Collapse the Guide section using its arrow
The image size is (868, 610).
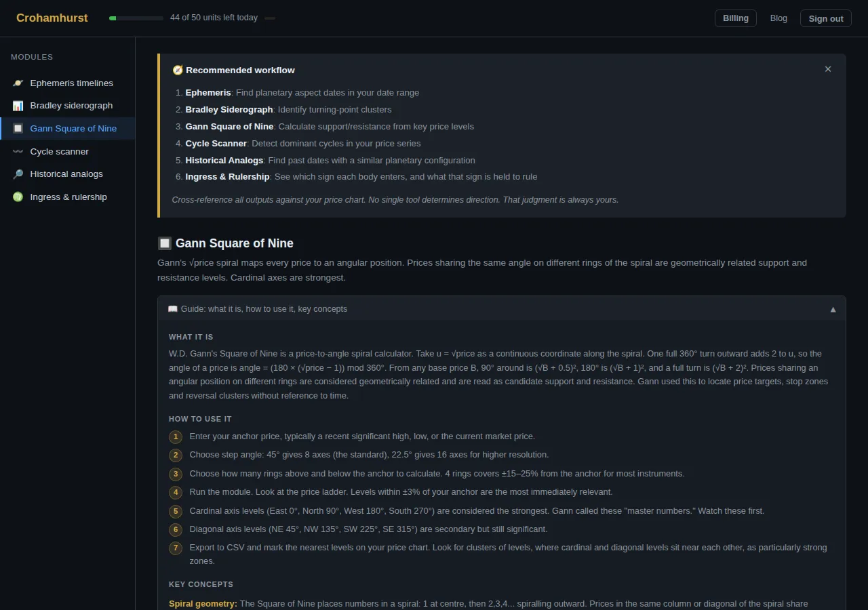click(833, 309)
